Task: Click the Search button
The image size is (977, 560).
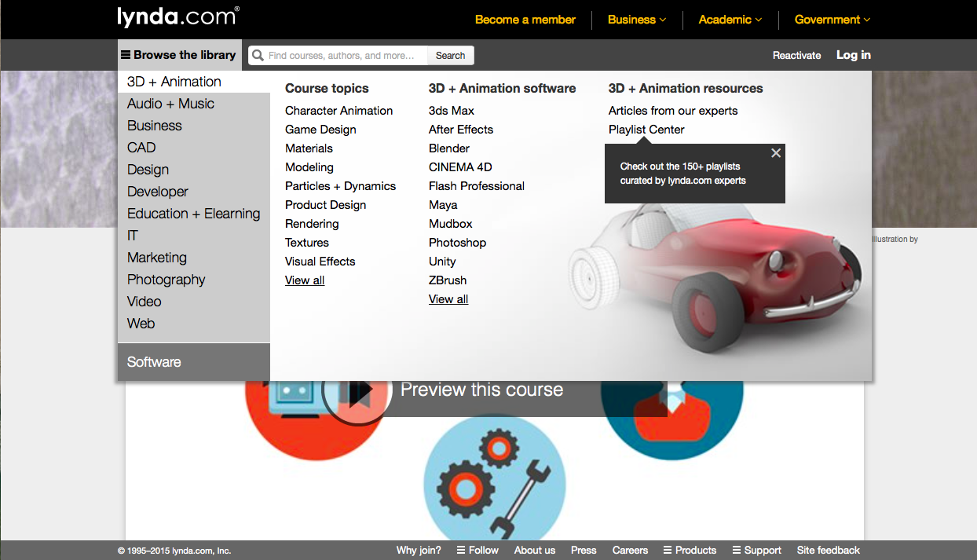Action: [x=451, y=55]
